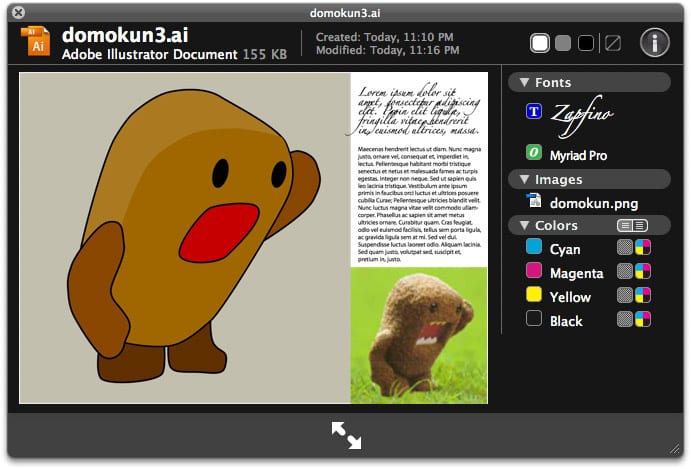Choose the transparent background option
Screen dimensions: 691x469
pyautogui.click(x=613, y=43)
